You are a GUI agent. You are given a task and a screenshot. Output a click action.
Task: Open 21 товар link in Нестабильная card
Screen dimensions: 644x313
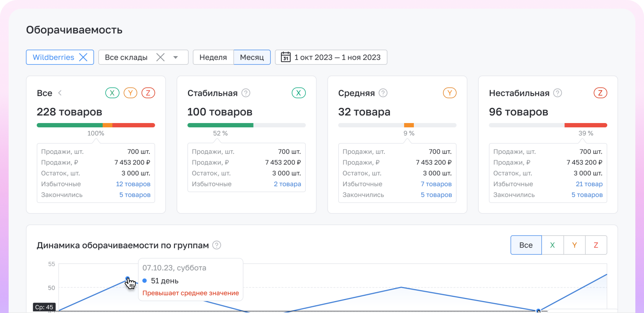(589, 184)
